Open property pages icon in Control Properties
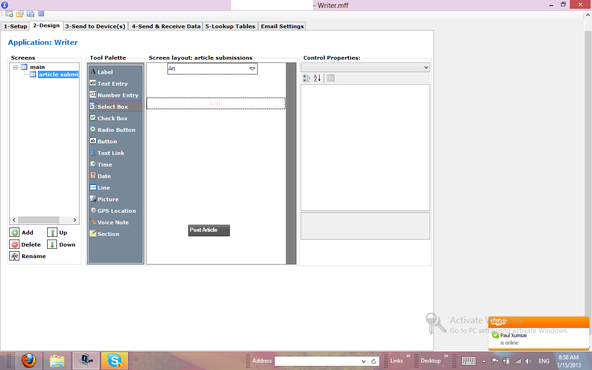Viewport: 592px width, 370px height. (x=331, y=78)
